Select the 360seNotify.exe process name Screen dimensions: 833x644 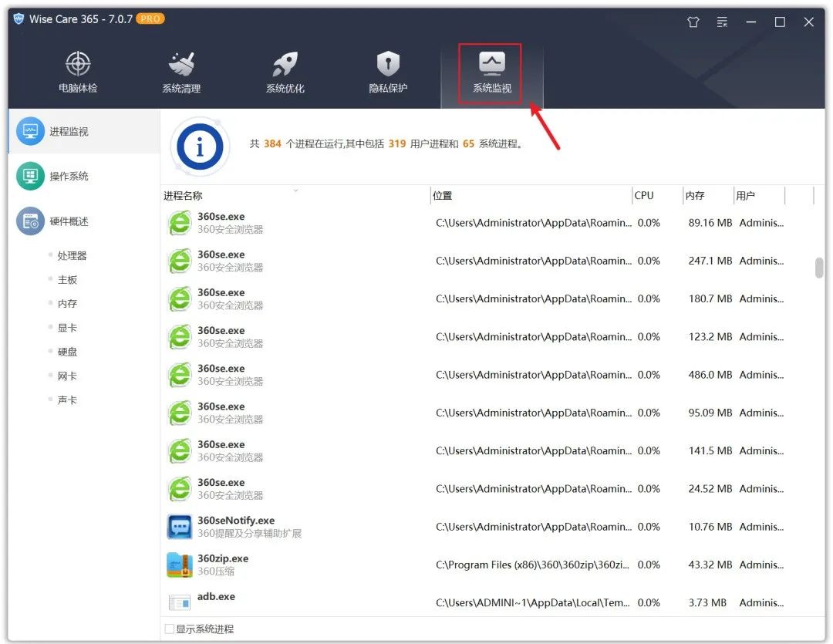pos(236,520)
